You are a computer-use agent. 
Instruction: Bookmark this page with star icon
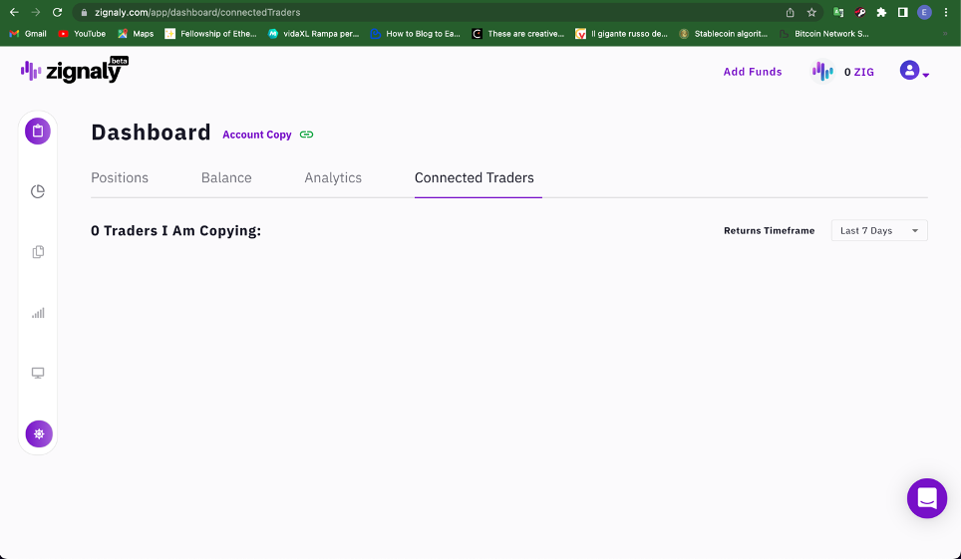coord(811,12)
